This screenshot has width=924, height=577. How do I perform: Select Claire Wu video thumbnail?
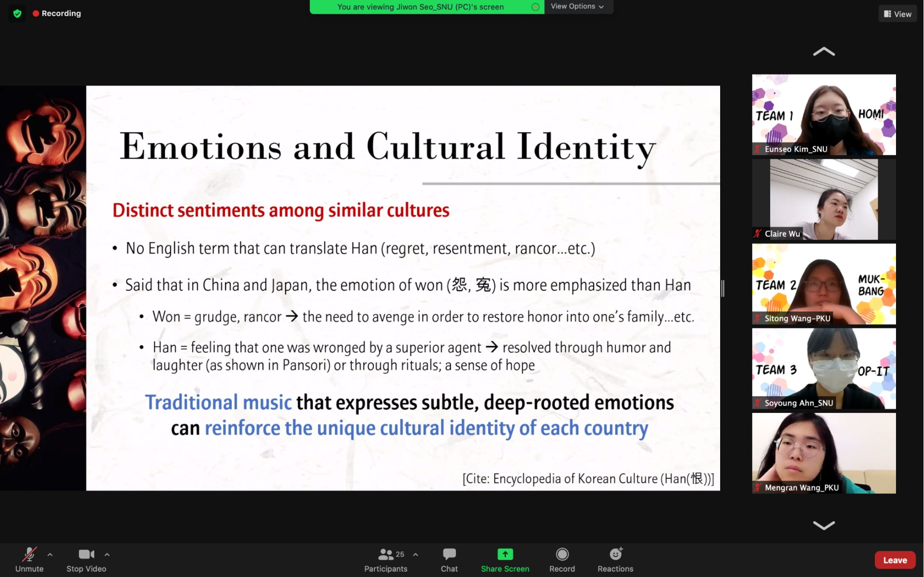pyautogui.click(x=824, y=199)
